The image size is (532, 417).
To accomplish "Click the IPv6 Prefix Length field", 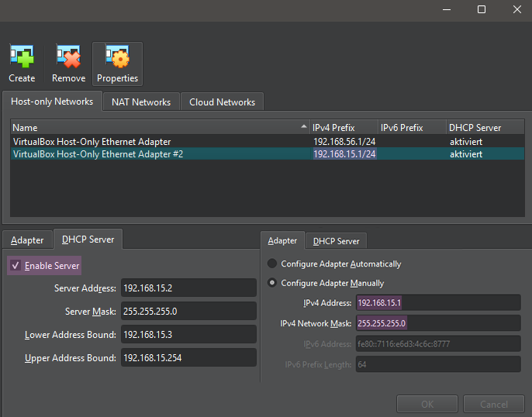I will (438, 364).
